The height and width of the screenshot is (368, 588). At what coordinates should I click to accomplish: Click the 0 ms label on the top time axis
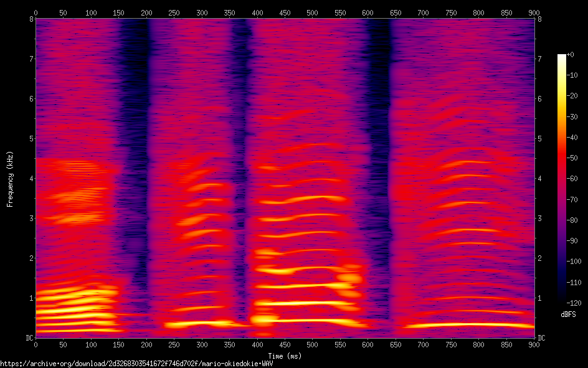(x=36, y=12)
